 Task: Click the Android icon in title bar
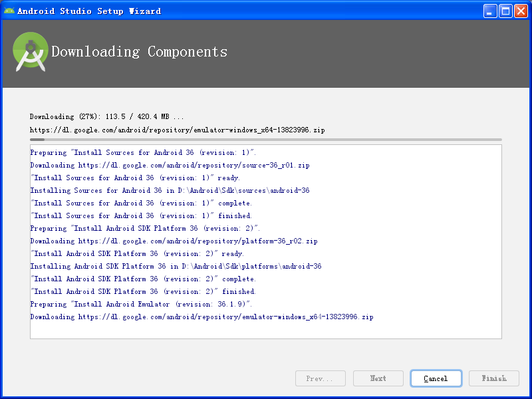[9, 11]
